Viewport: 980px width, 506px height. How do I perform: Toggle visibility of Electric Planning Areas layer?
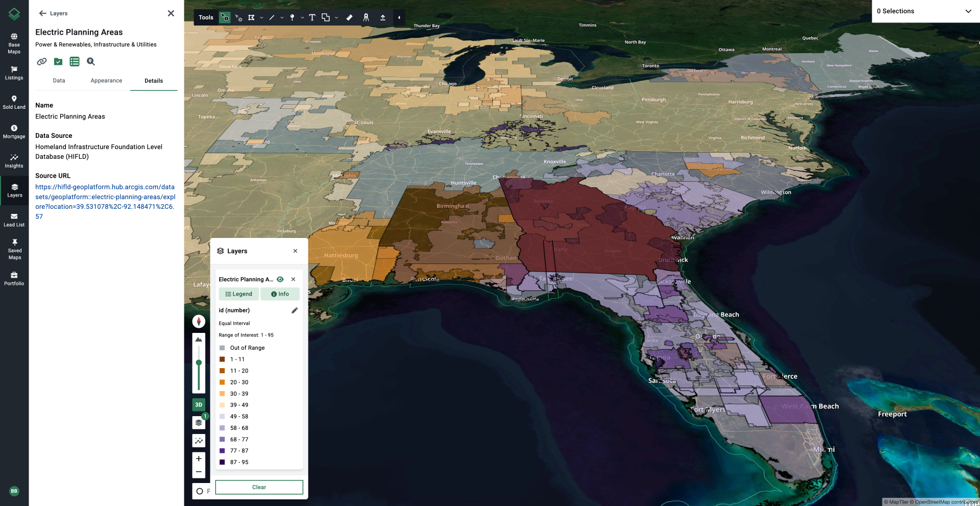pos(280,279)
